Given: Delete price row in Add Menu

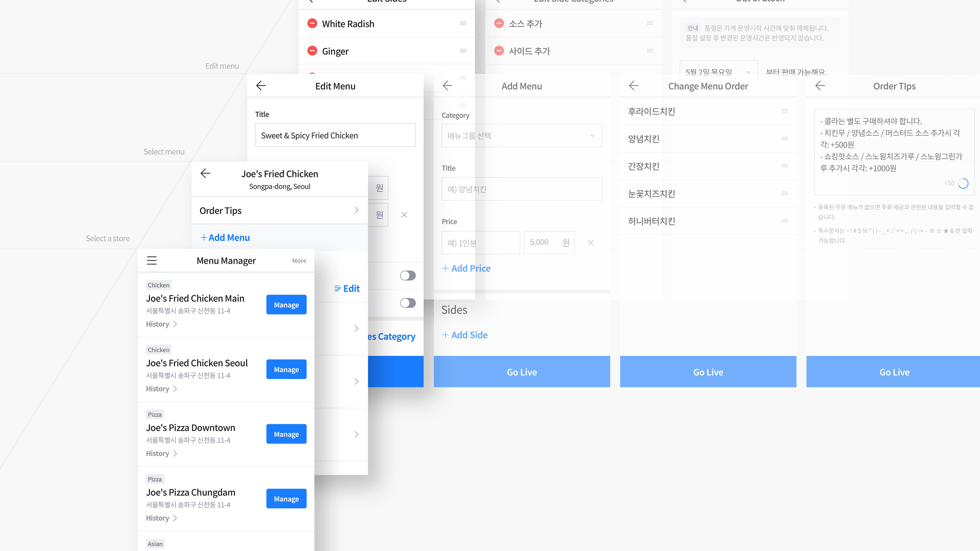Looking at the screenshot, I should click(x=591, y=243).
